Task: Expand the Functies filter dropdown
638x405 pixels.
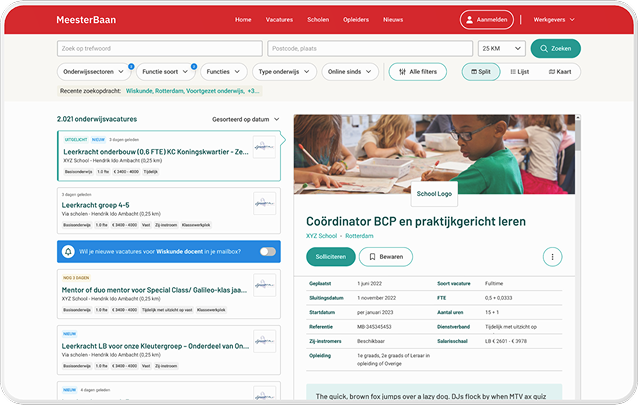Action: 223,72
